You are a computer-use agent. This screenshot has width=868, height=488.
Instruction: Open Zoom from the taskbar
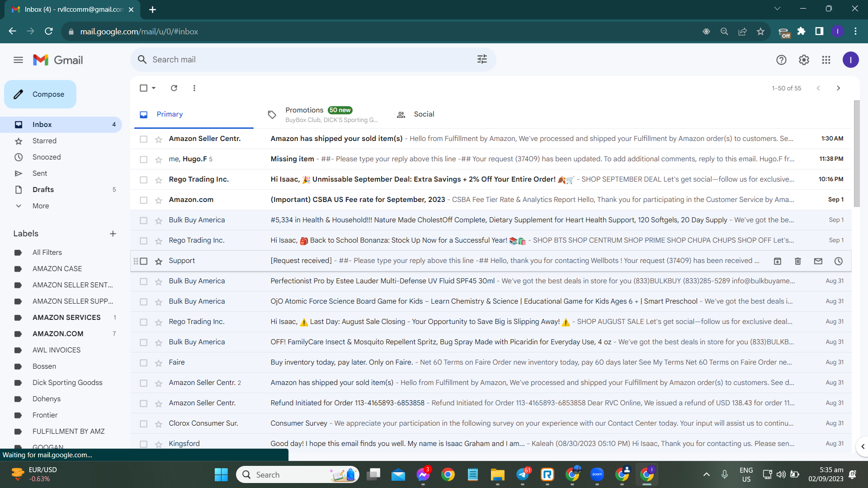pos(597,474)
